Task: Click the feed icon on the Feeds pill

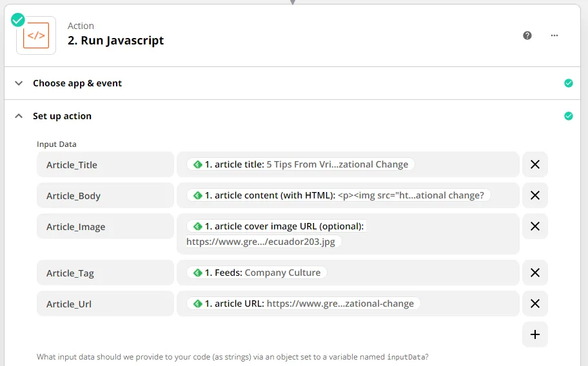Action: (198, 273)
